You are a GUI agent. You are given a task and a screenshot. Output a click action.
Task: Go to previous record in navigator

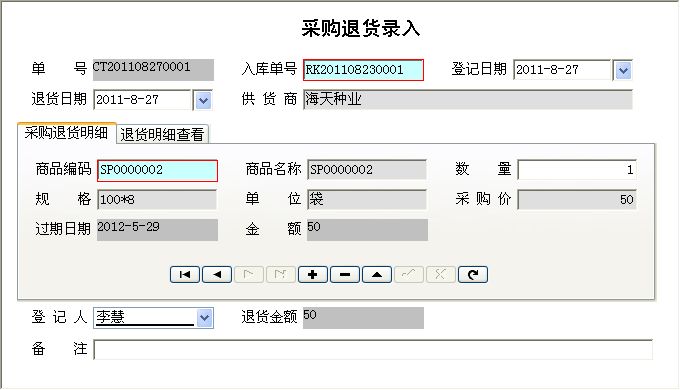[217, 275]
